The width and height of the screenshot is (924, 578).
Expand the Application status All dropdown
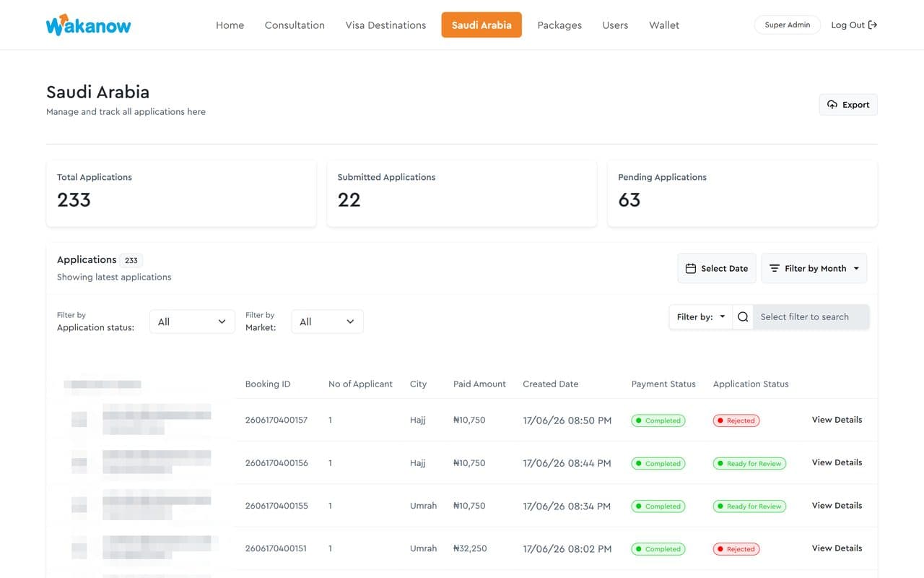(x=192, y=322)
